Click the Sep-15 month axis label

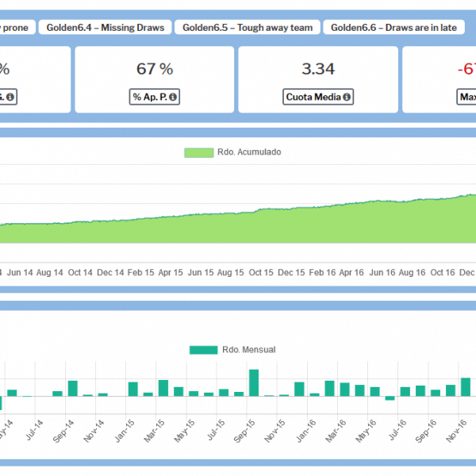(244, 431)
